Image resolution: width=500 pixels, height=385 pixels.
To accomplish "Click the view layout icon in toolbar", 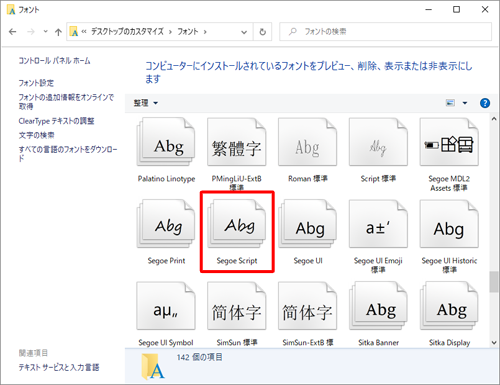I will click(x=450, y=103).
